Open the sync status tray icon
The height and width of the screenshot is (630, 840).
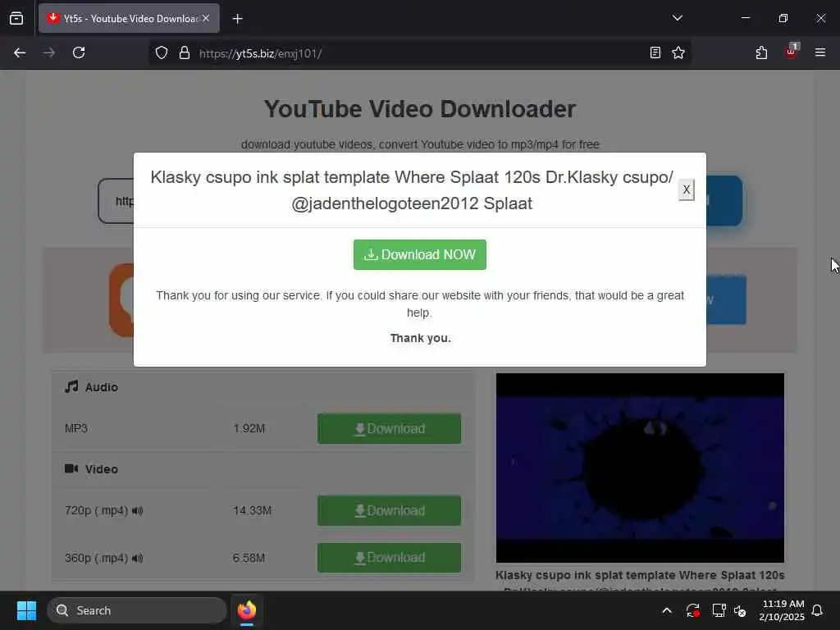692,610
